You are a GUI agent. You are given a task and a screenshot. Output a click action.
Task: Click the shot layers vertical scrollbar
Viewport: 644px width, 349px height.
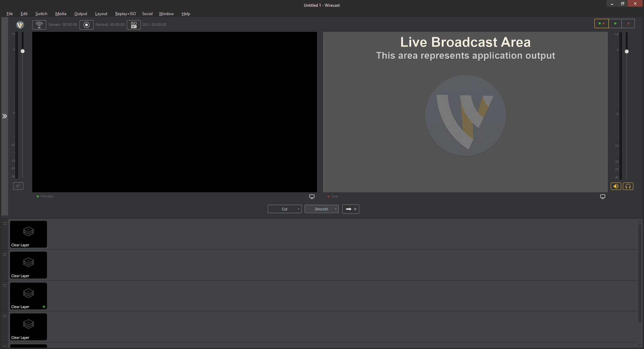tap(640, 273)
